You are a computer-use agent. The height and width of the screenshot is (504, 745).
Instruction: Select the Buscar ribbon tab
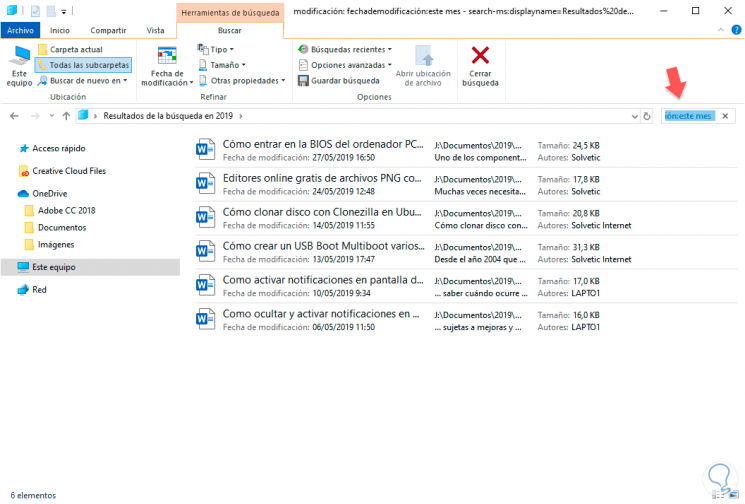click(229, 30)
